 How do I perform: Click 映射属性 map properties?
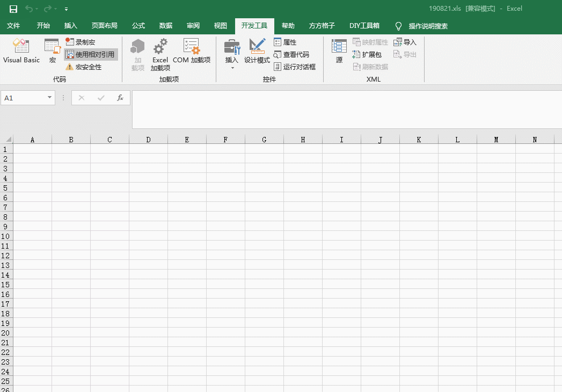370,42
